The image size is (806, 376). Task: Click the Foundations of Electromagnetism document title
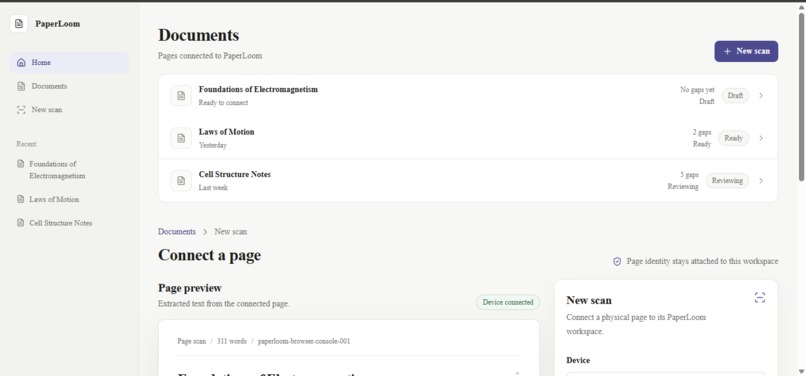258,89
